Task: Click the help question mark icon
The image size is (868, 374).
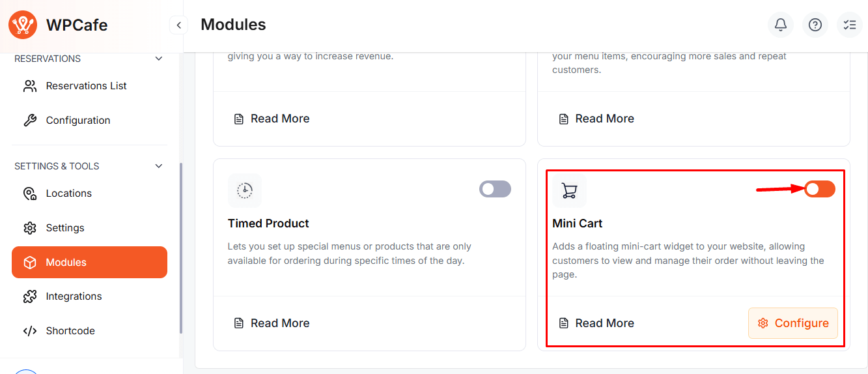Action: coord(815,25)
